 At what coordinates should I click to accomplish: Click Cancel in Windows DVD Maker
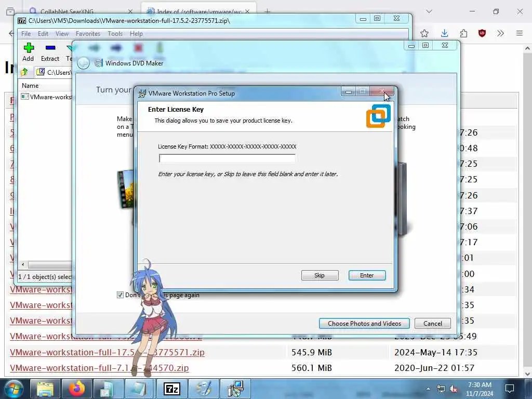[433, 324]
